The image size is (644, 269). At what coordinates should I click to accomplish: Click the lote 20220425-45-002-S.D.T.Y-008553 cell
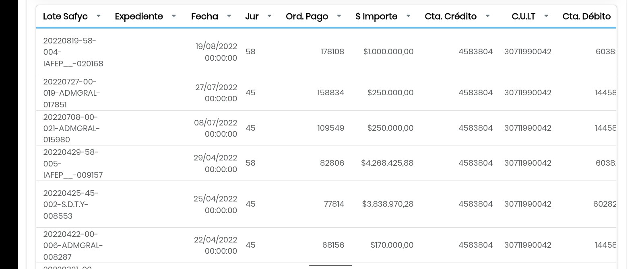click(71, 204)
